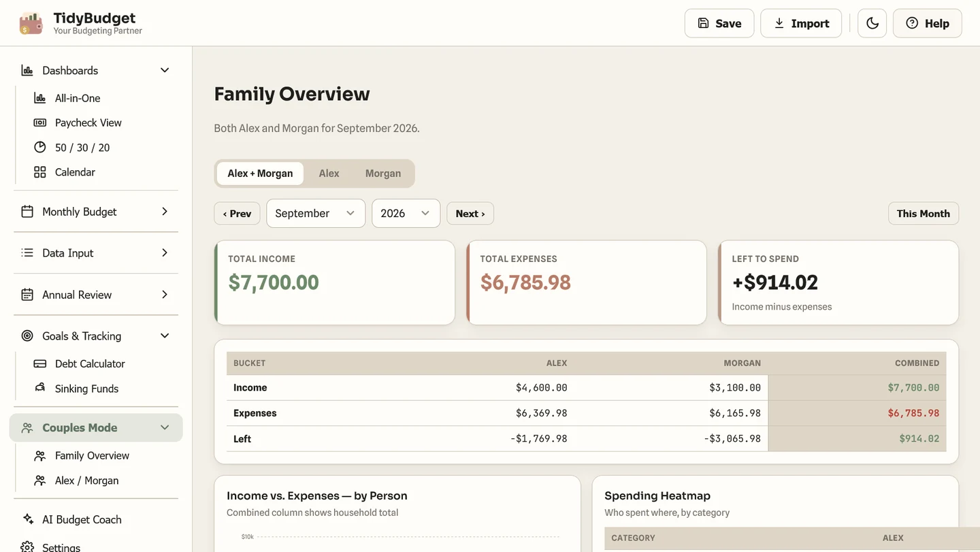Click the Total Income $7,700.00 card
980x552 pixels.
334,282
